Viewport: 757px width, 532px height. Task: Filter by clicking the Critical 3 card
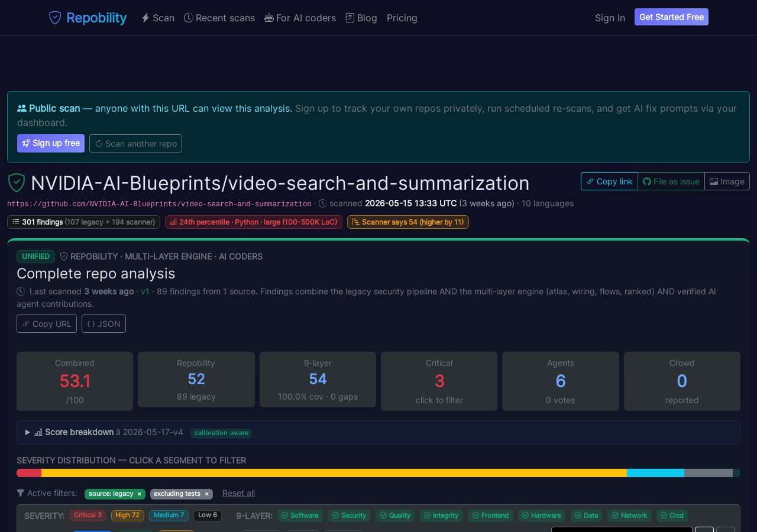point(439,381)
